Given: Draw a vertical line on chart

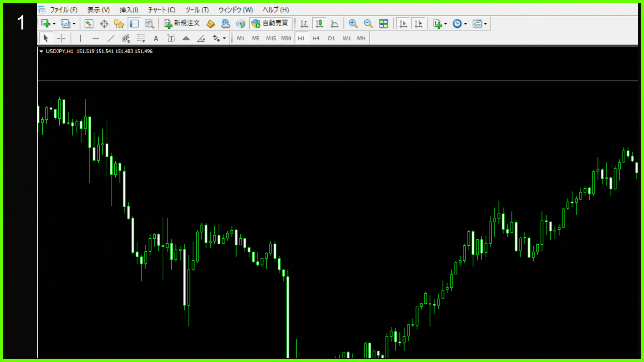Looking at the screenshot, I should (80, 38).
